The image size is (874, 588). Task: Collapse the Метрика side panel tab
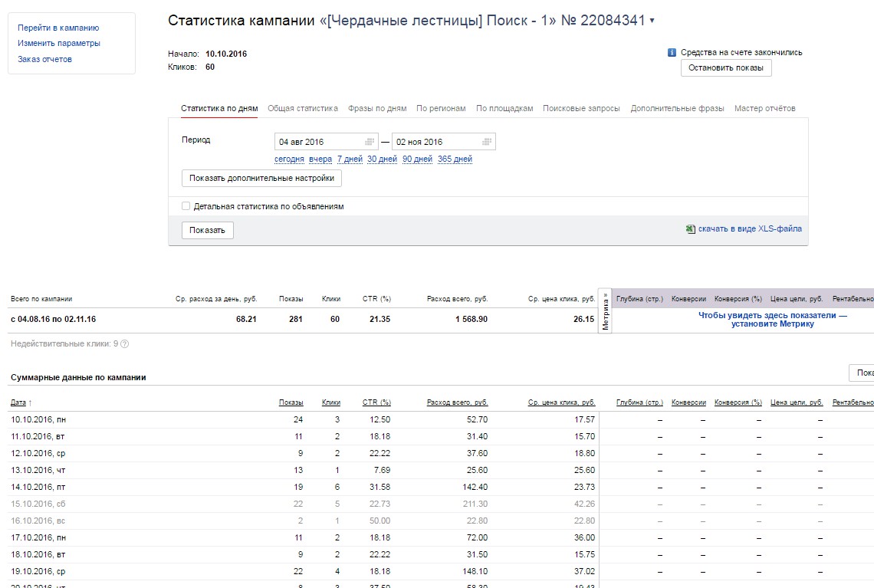click(606, 310)
